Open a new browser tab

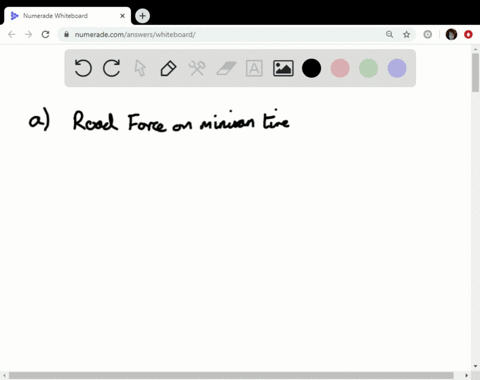142,16
